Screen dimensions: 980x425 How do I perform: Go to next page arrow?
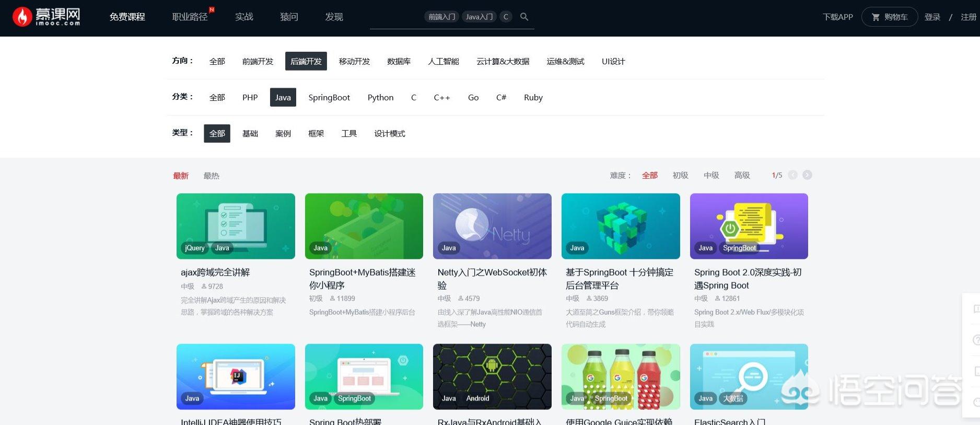807,175
